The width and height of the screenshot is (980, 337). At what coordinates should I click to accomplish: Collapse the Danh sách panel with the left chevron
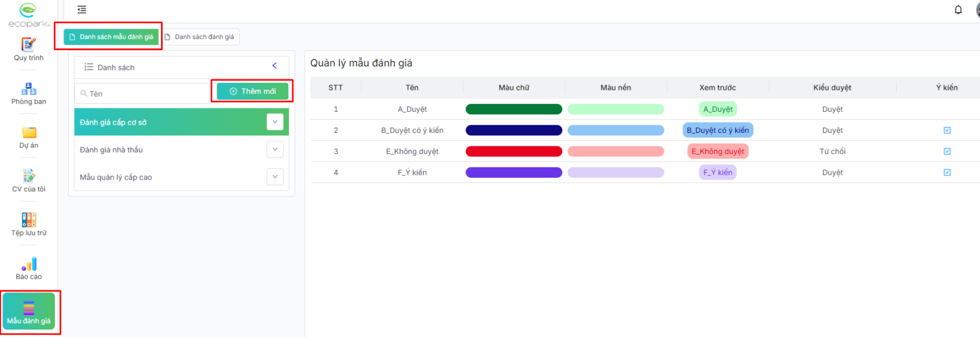pos(274,66)
